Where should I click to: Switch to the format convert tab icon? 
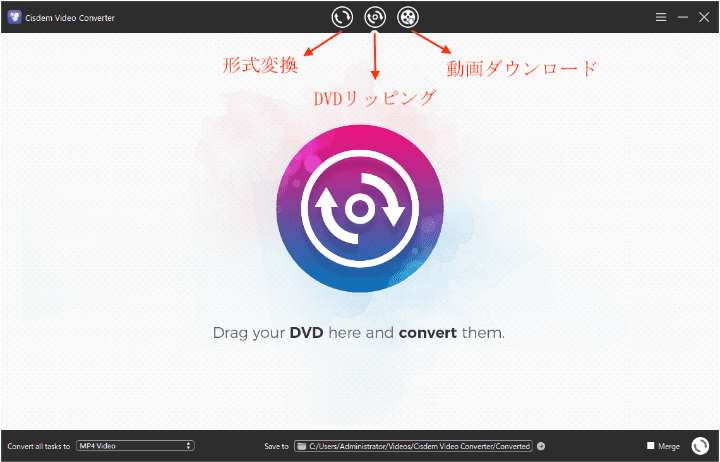[x=342, y=17]
